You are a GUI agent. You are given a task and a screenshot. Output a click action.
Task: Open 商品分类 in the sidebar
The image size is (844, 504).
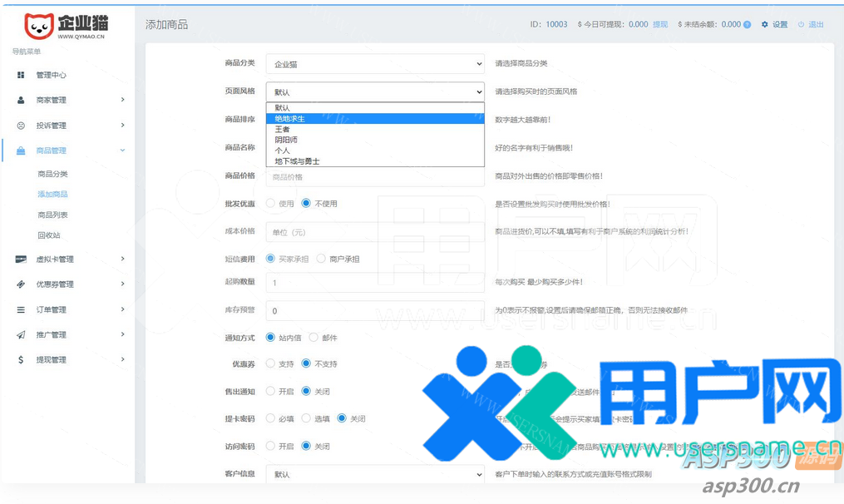point(52,174)
